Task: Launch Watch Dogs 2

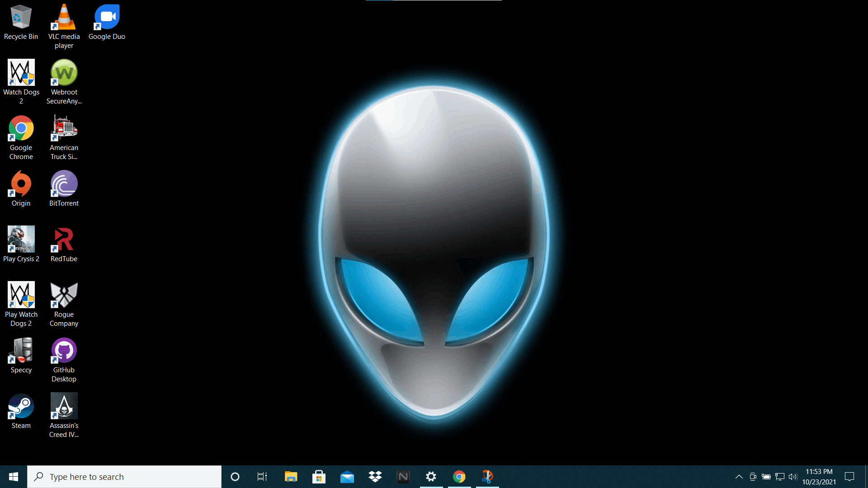Action: pyautogui.click(x=21, y=72)
